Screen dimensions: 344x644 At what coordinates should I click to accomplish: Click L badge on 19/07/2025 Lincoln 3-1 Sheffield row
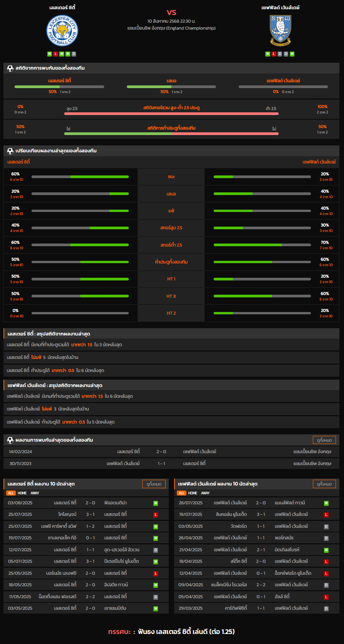point(326,515)
